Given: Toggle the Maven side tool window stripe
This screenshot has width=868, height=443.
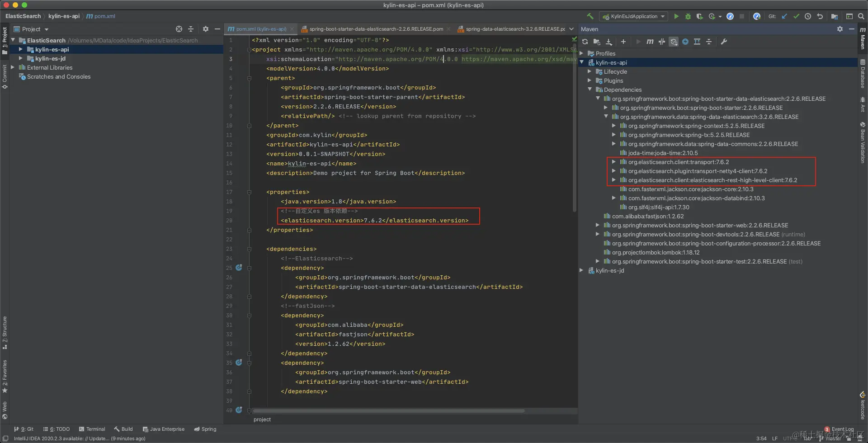Looking at the screenshot, I should 863,39.
